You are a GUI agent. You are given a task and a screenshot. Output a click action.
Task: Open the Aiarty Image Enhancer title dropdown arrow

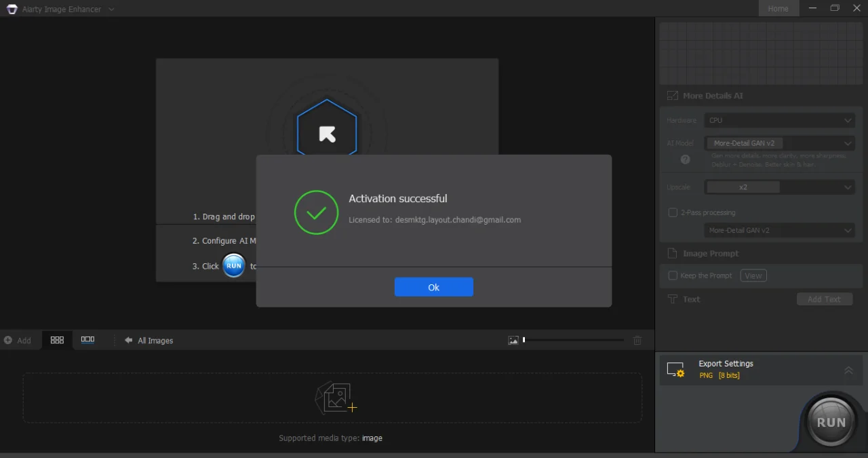click(x=111, y=9)
